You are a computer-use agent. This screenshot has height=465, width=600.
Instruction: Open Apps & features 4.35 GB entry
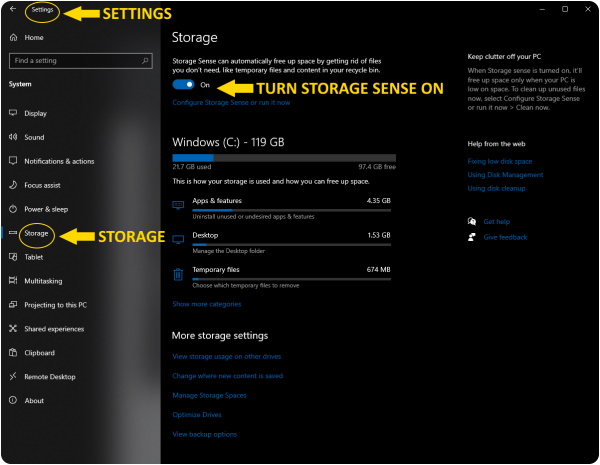click(x=282, y=208)
